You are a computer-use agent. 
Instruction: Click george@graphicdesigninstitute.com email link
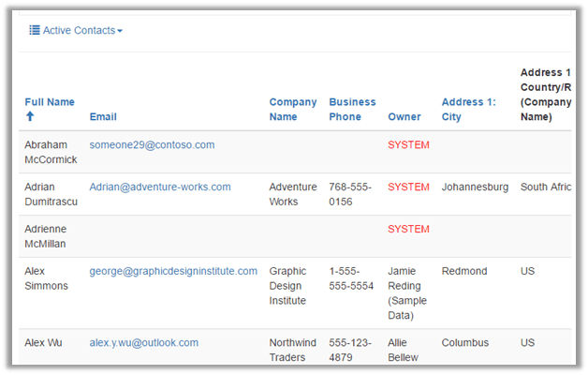(x=173, y=272)
